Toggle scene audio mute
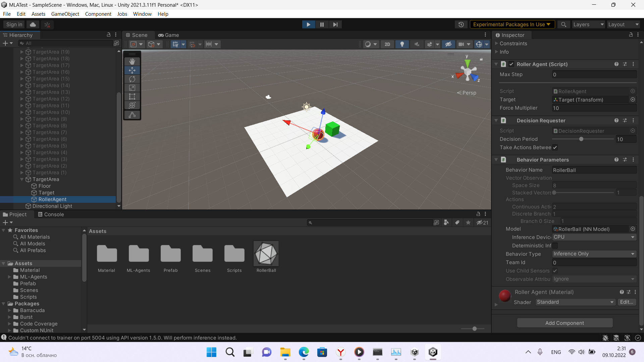This screenshot has width=644, height=362. coord(417,44)
